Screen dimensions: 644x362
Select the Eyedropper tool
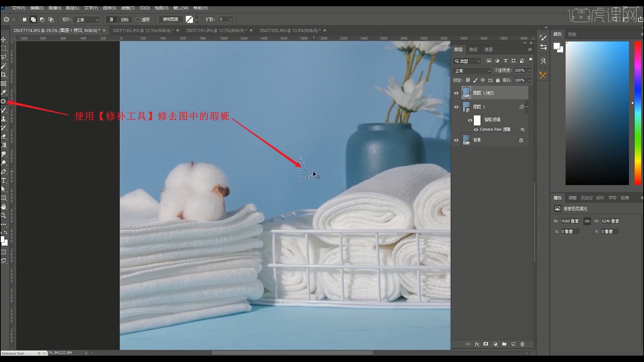click(x=4, y=93)
